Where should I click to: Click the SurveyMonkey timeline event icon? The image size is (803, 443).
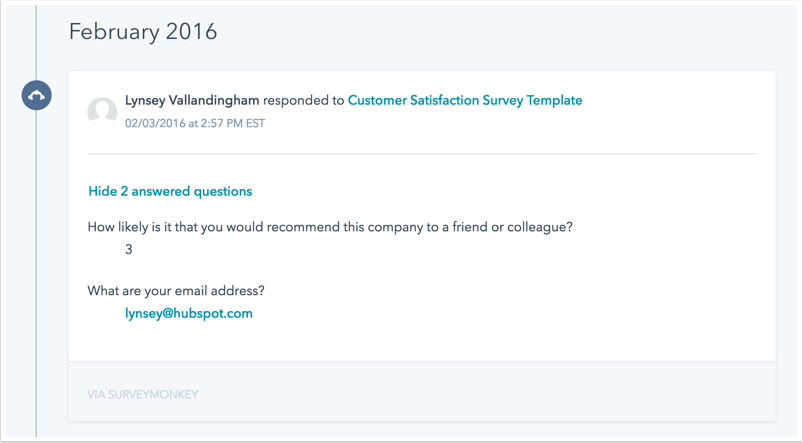pos(36,95)
